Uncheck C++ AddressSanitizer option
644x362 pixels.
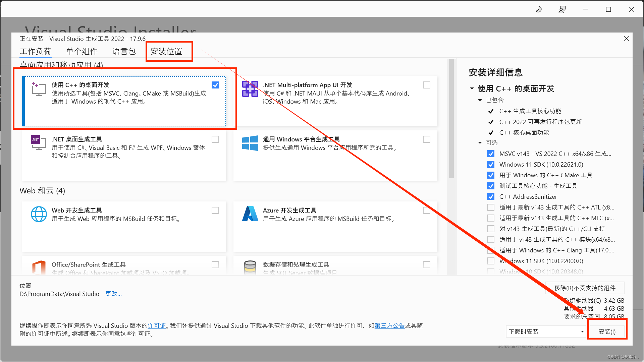491,197
